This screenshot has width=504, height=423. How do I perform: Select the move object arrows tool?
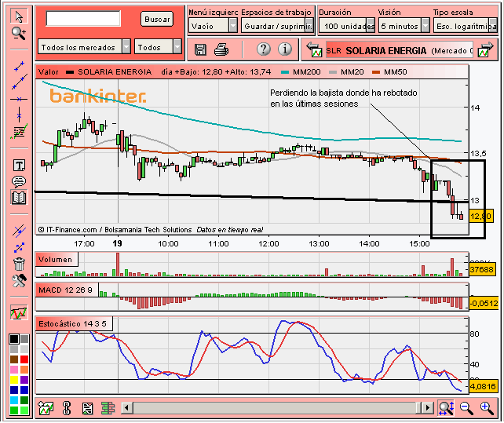(x=19, y=247)
